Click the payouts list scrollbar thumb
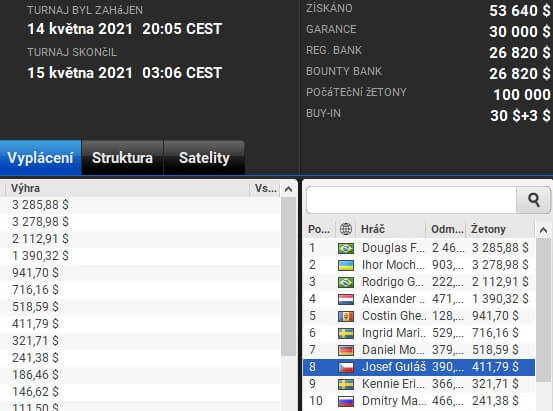Viewport: 553px width, 411px height. pos(288,276)
